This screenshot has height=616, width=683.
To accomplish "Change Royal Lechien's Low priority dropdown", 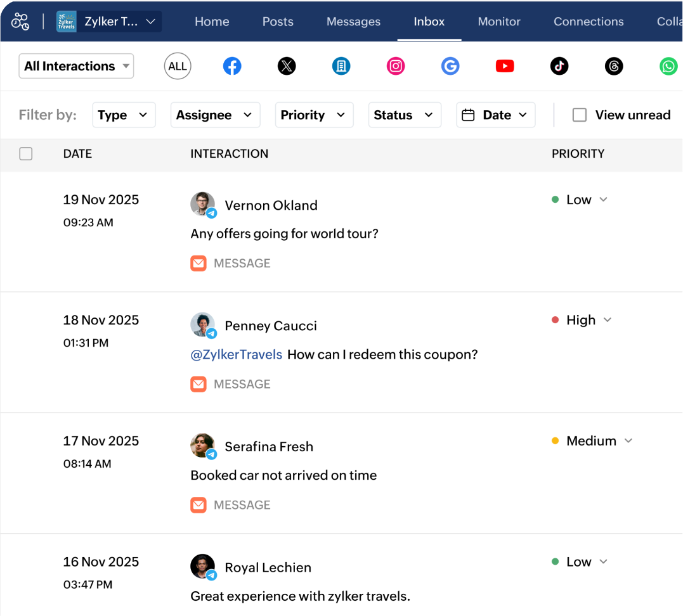I will tap(587, 562).
